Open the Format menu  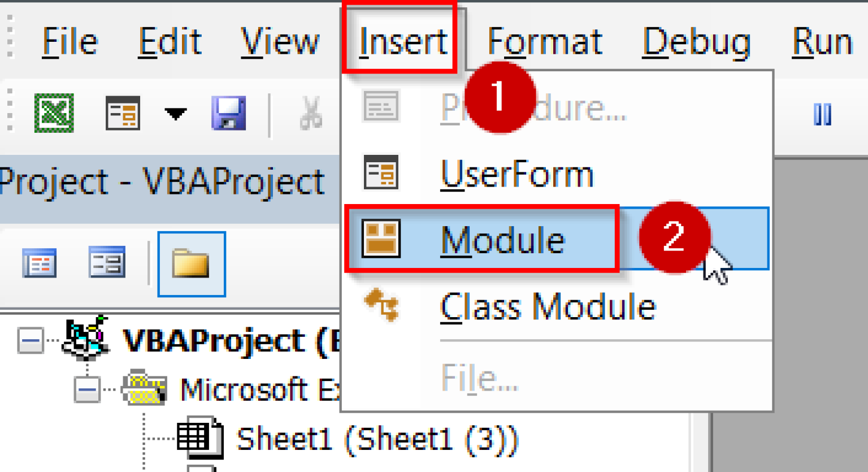(545, 40)
